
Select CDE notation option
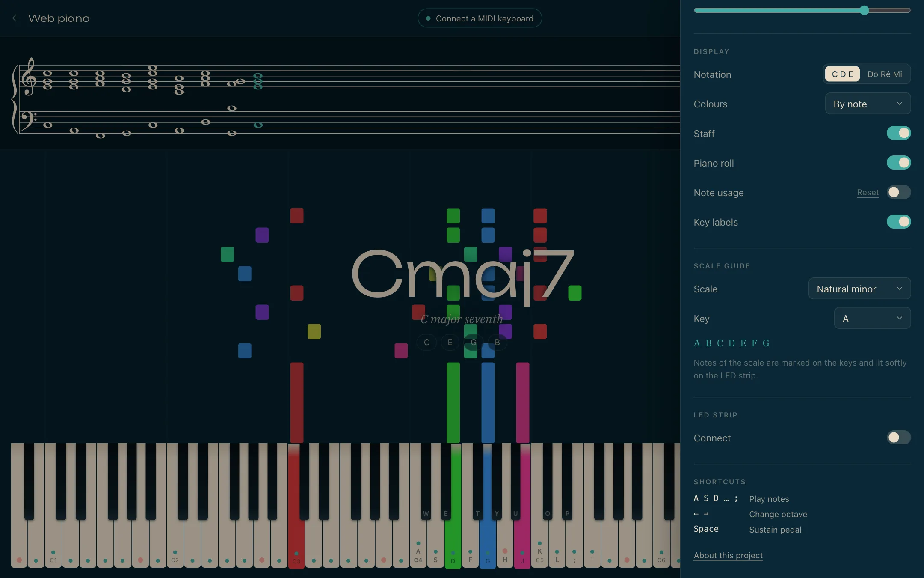click(842, 74)
